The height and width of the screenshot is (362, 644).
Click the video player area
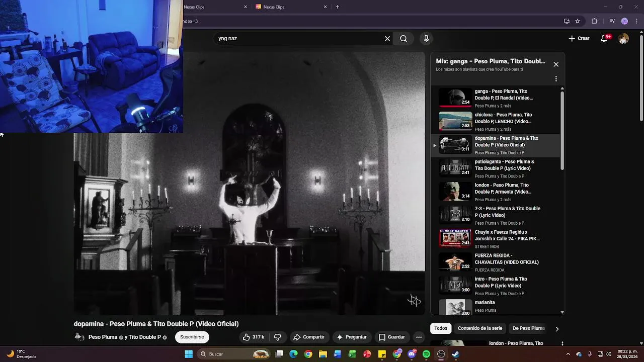[250, 184]
